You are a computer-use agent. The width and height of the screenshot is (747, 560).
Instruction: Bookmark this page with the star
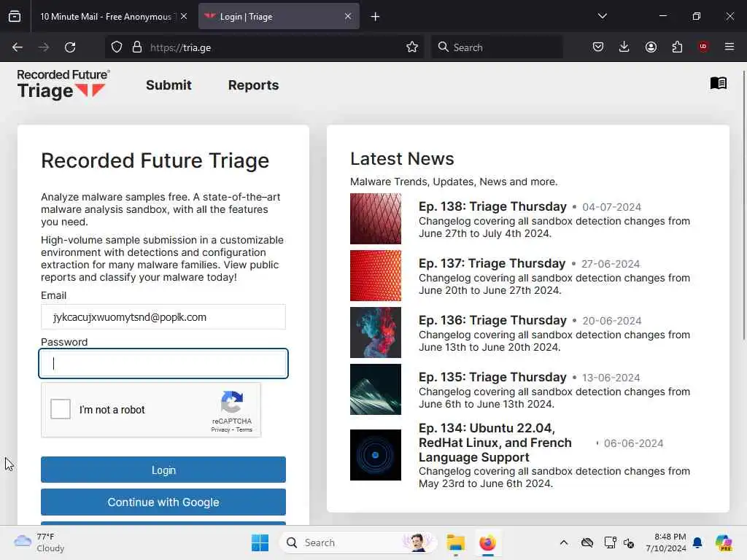pyautogui.click(x=412, y=47)
